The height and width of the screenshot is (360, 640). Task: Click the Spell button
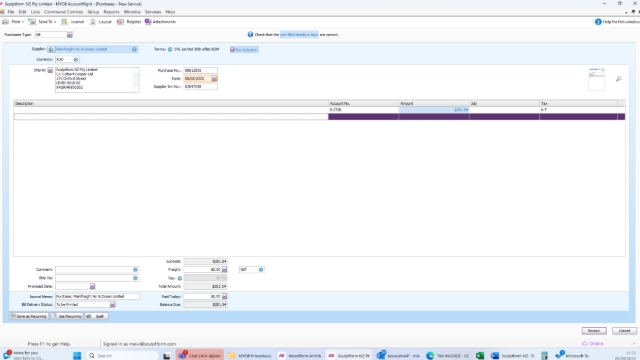point(96,316)
